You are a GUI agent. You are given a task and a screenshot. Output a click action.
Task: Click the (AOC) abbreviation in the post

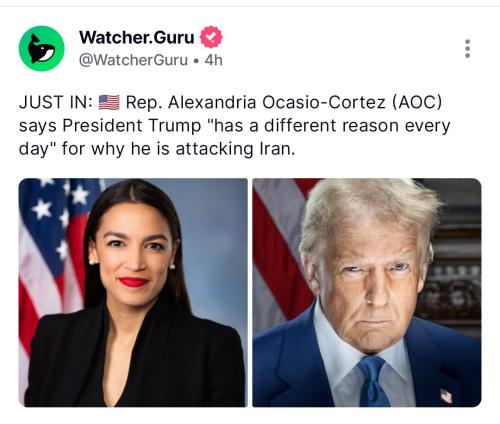(417, 102)
